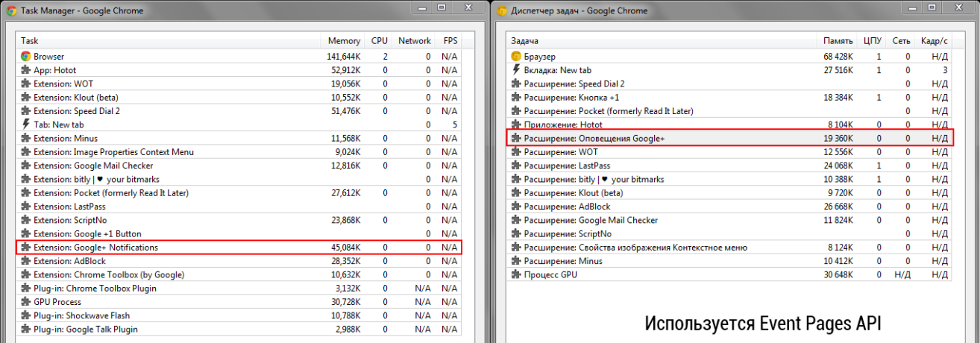Click the puzzle icon for Расширение: Minus

click(516, 261)
